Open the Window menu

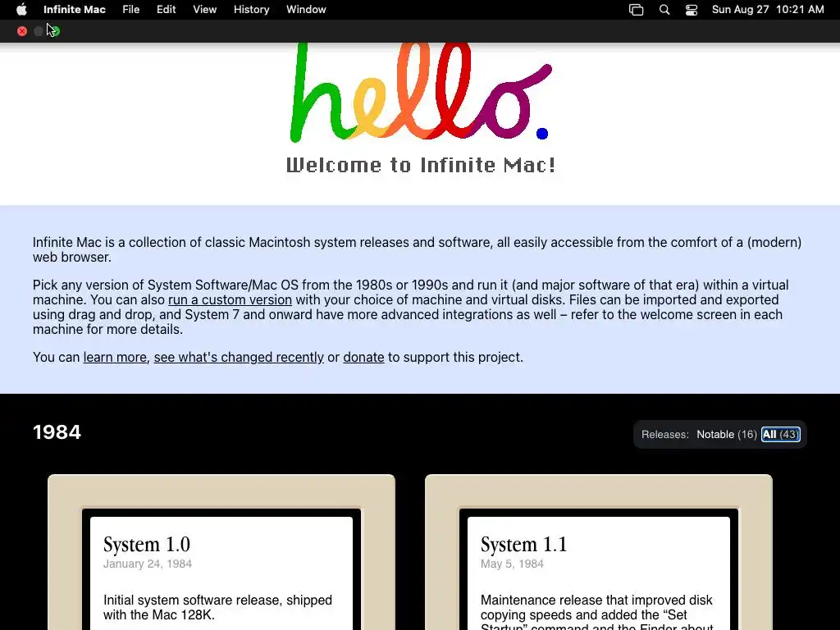306,10
